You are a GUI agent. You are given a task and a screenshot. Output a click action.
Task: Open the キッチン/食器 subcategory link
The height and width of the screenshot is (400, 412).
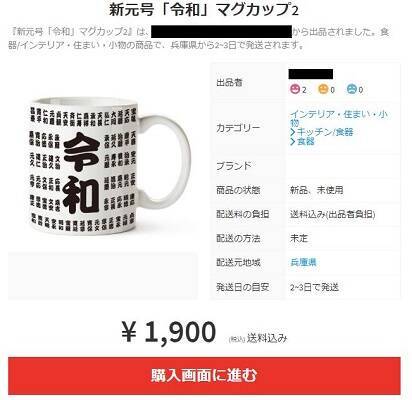pos(325,132)
